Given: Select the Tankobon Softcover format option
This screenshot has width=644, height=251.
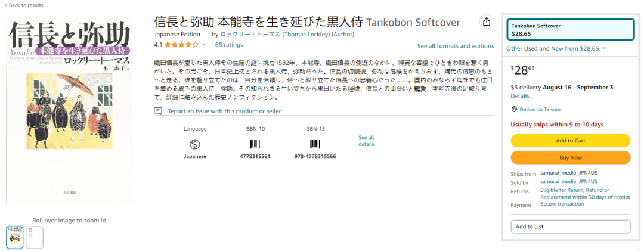Looking at the screenshot, I should tap(571, 30).
